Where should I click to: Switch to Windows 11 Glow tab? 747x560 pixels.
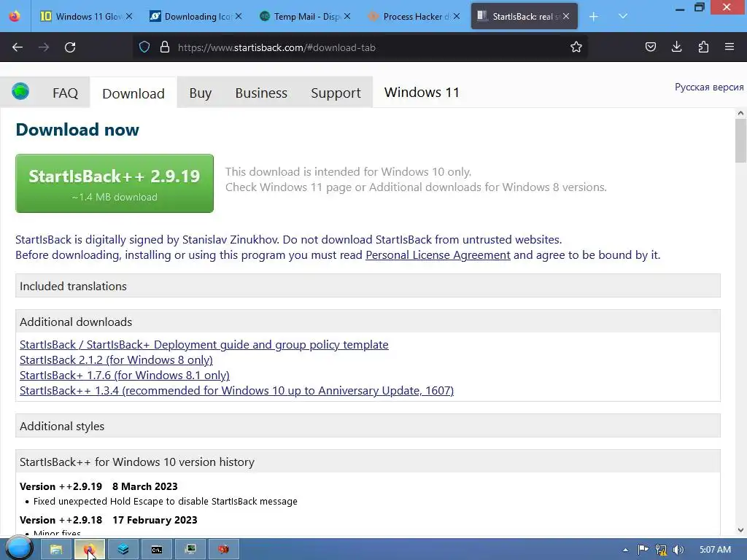82,16
